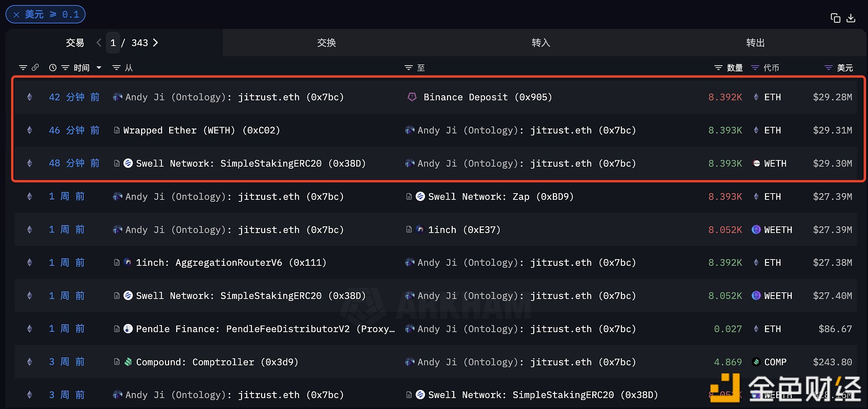Click the 时间 column header label
The image size is (868, 409).
tap(82, 68)
